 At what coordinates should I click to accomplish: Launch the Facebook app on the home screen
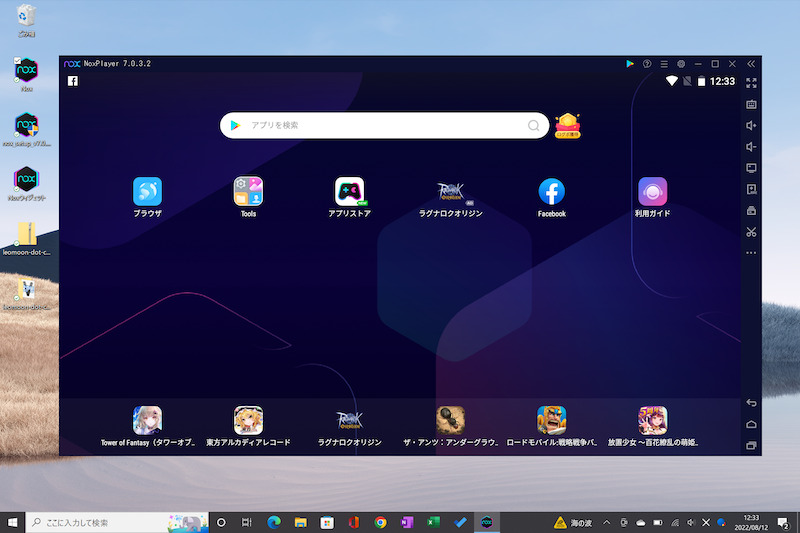[x=551, y=191]
